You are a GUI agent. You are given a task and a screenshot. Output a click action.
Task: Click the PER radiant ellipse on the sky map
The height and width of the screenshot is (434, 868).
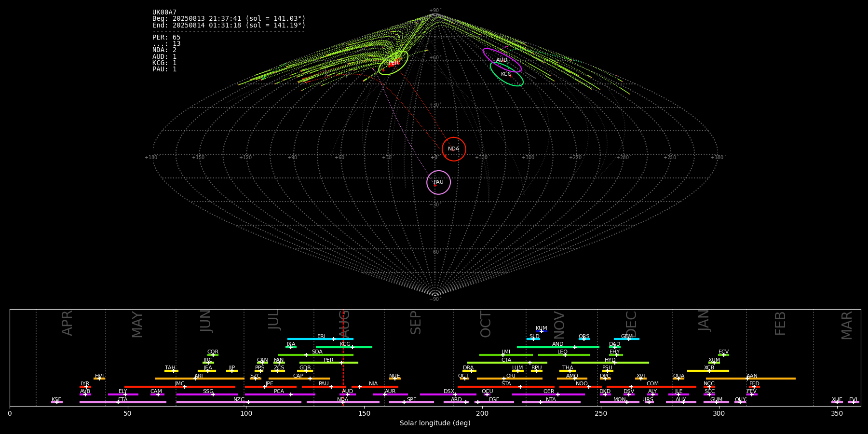tap(393, 63)
